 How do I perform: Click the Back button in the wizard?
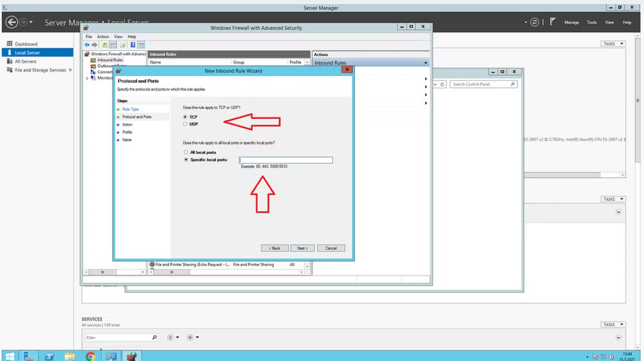tap(275, 248)
